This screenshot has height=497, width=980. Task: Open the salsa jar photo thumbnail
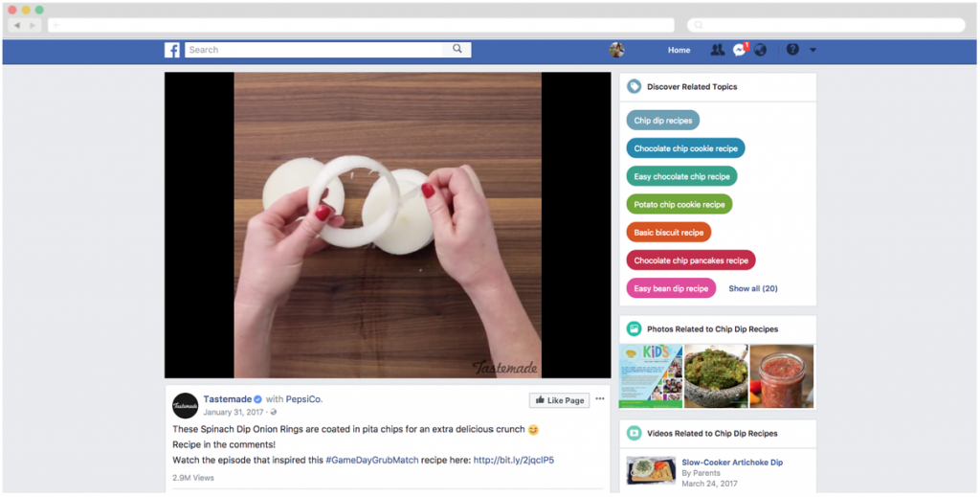click(x=782, y=375)
